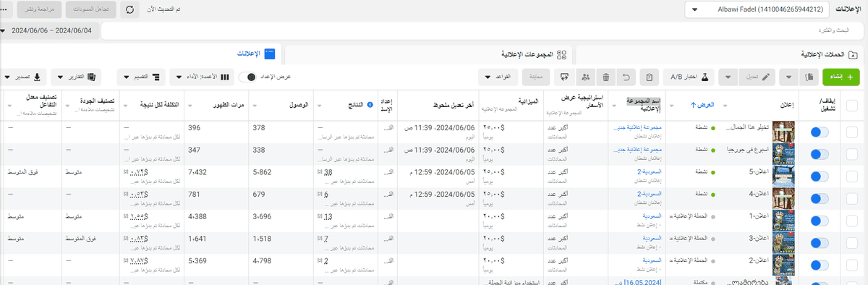The height and width of the screenshot is (285, 868).
Task: Tick checkbox for تخيلو هذا الجمال ad row
Action: (851, 132)
